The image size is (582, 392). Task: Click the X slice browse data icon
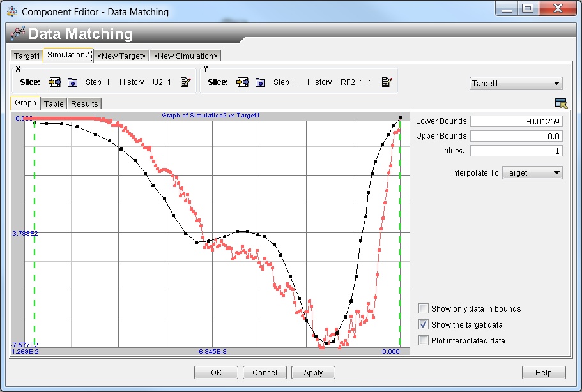click(x=72, y=82)
